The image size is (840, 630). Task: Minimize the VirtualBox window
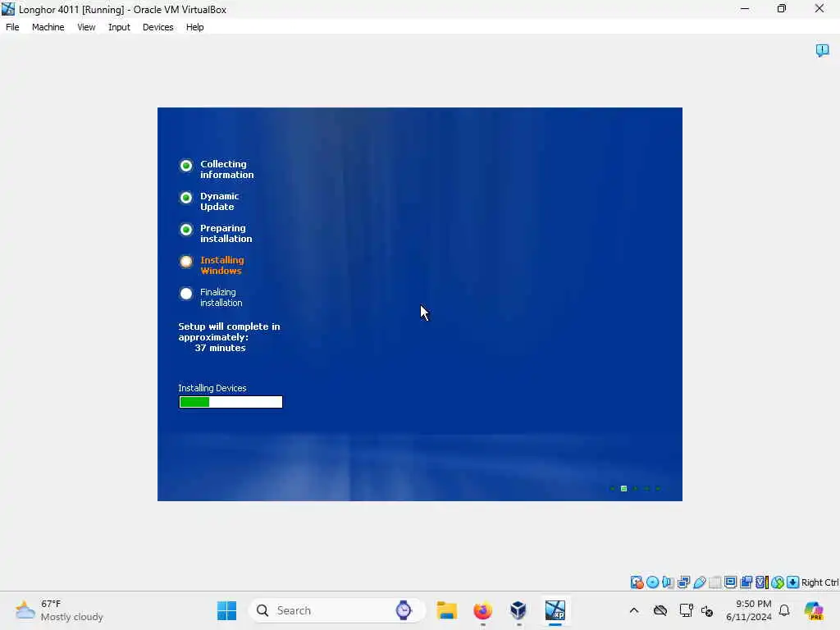745,9
